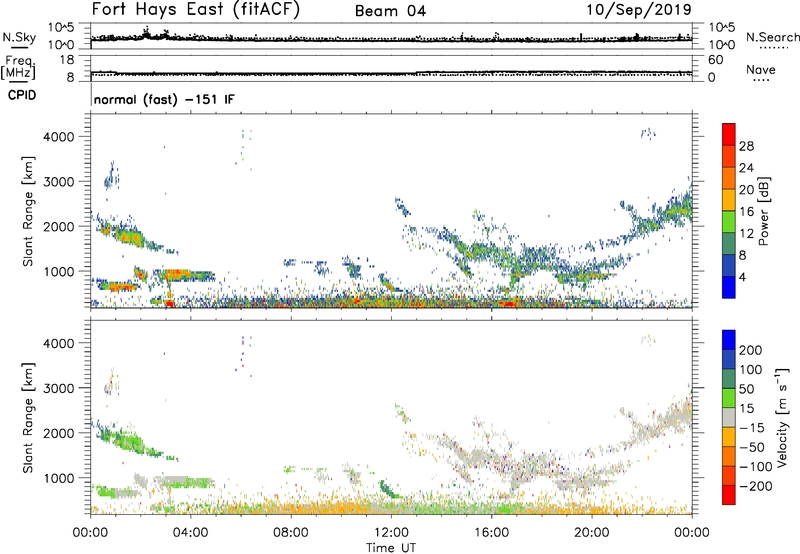
Task: Click the '-200' label on velocity color bar
Action: pos(756,486)
